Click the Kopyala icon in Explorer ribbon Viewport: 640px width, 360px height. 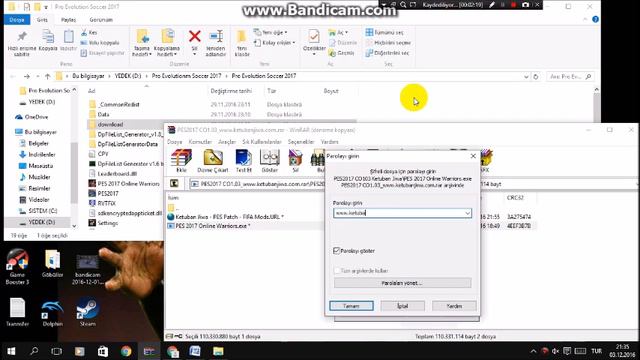click(48, 37)
